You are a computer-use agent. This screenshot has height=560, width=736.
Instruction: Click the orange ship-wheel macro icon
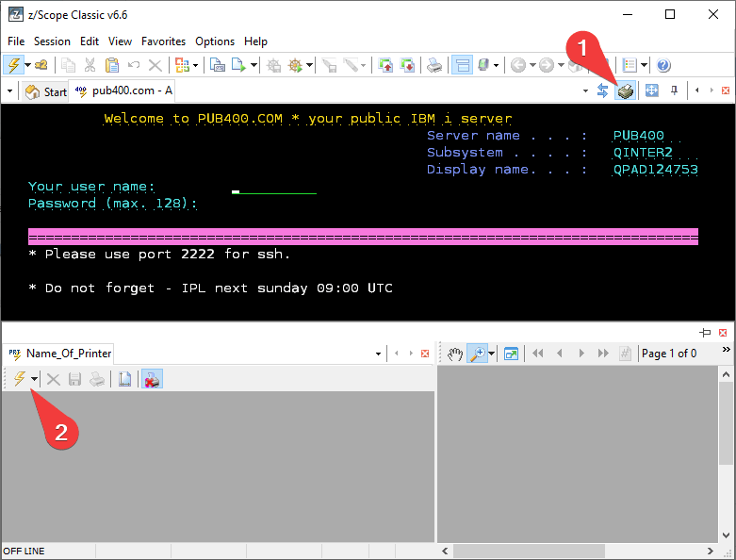click(x=296, y=65)
